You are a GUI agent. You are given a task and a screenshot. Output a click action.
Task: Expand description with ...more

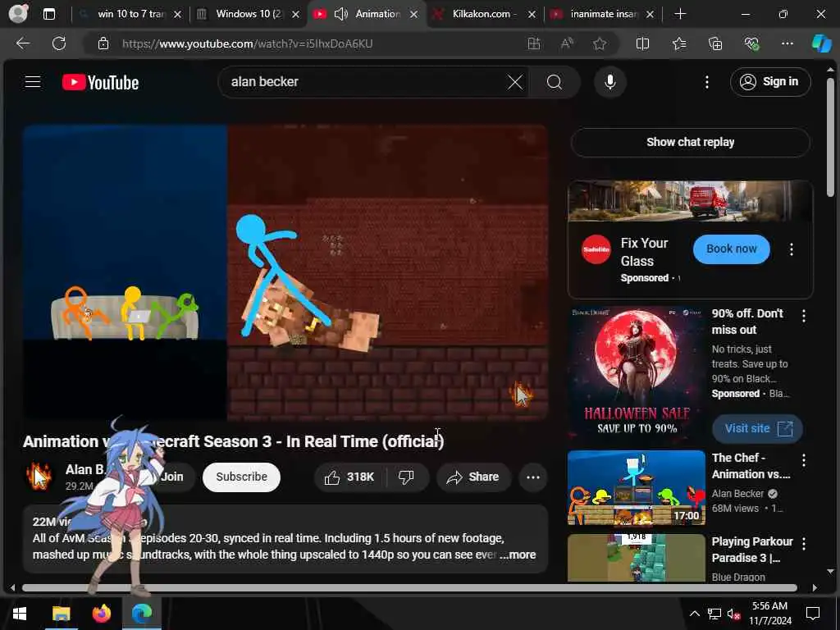point(518,555)
